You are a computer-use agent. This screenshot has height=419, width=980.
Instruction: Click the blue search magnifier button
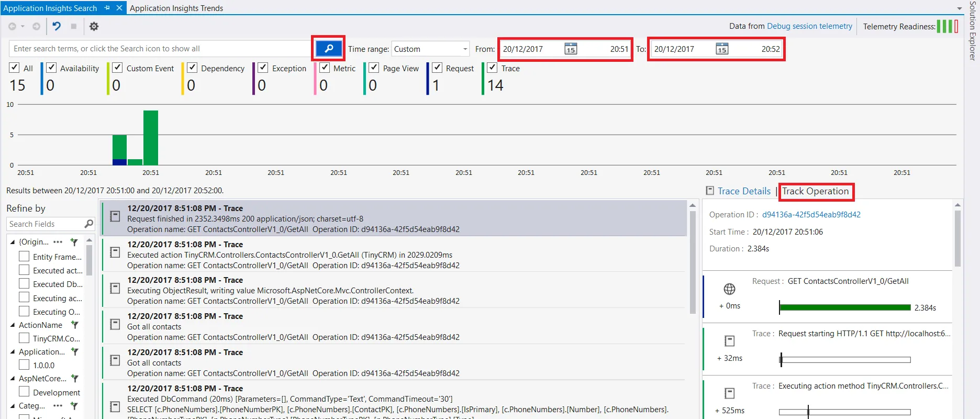coord(329,49)
